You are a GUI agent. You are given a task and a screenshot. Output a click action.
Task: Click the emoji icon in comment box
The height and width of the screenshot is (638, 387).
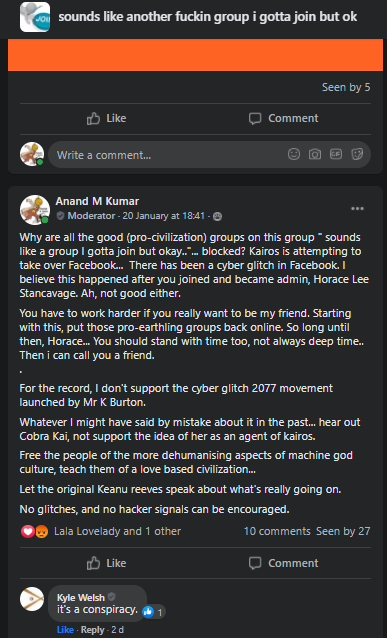click(x=294, y=154)
